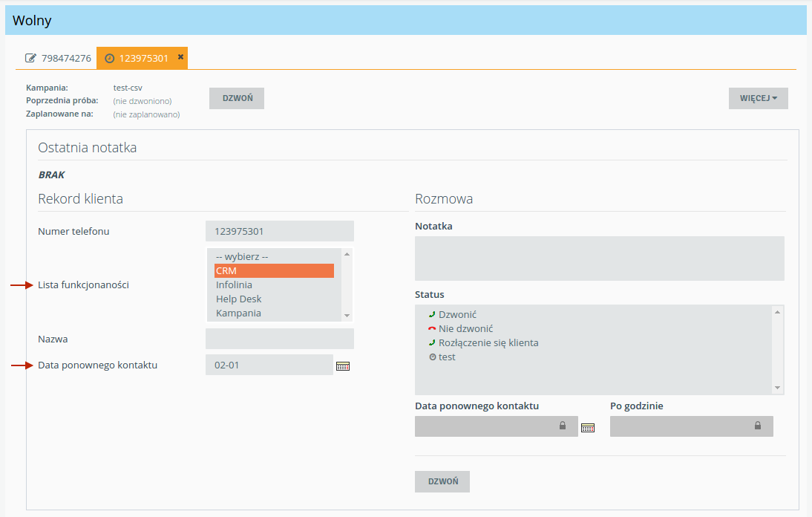Click the locked Data ponownego kontaktu field

(496, 426)
